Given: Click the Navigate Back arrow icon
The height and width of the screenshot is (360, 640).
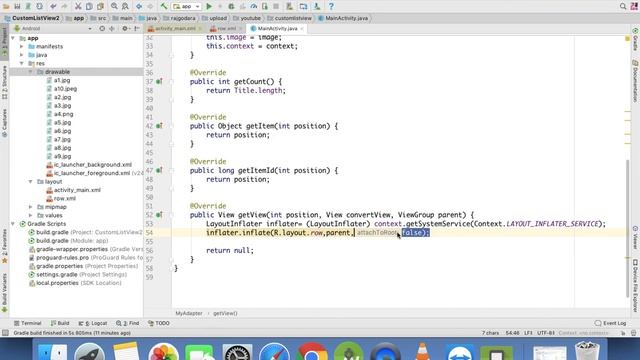Looking at the screenshot, I should pyautogui.click(x=139, y=7).
